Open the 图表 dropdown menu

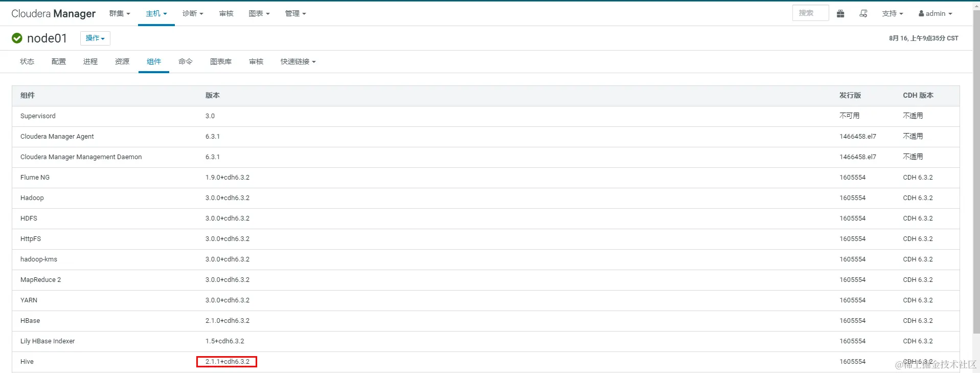[x=259, y=14]
